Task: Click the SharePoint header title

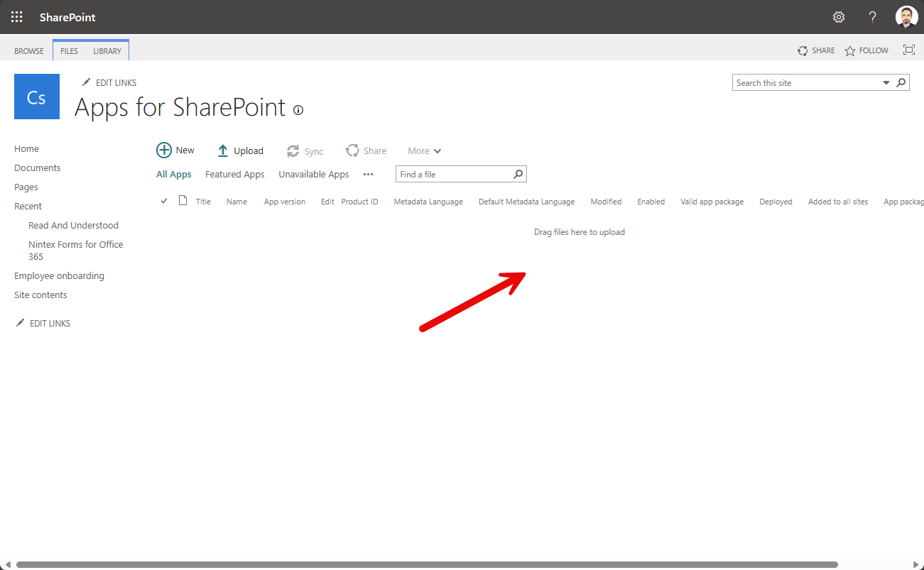Action: click(x=67, y=17)
